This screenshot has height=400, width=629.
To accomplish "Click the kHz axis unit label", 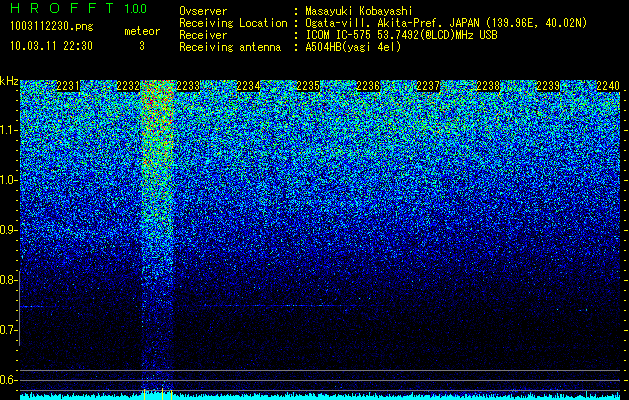I will (x=9, y=81).
